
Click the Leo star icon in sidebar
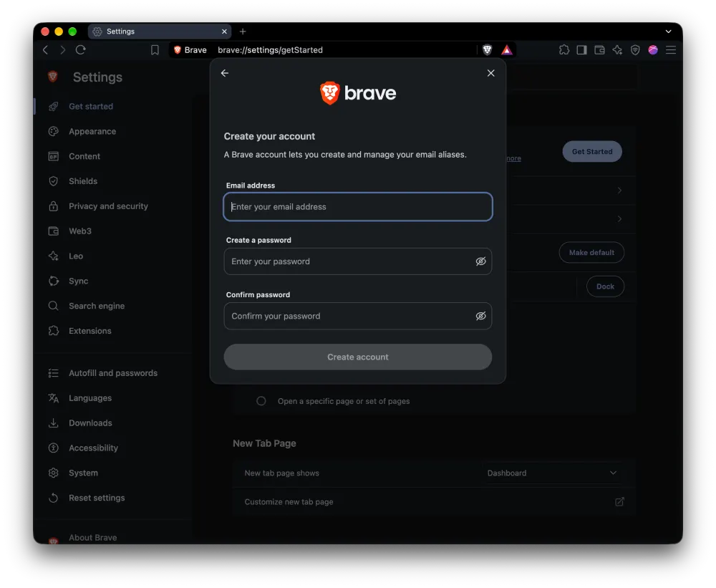(54, 256)
